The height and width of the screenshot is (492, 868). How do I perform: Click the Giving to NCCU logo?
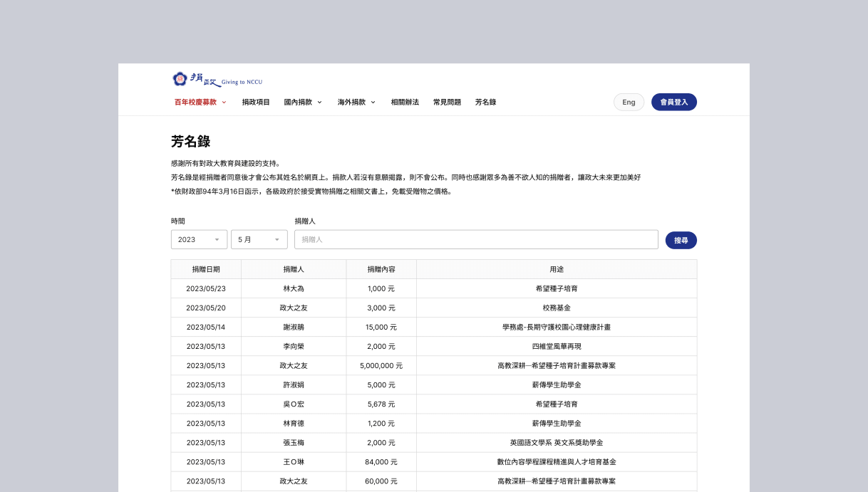tap(217, 80)
